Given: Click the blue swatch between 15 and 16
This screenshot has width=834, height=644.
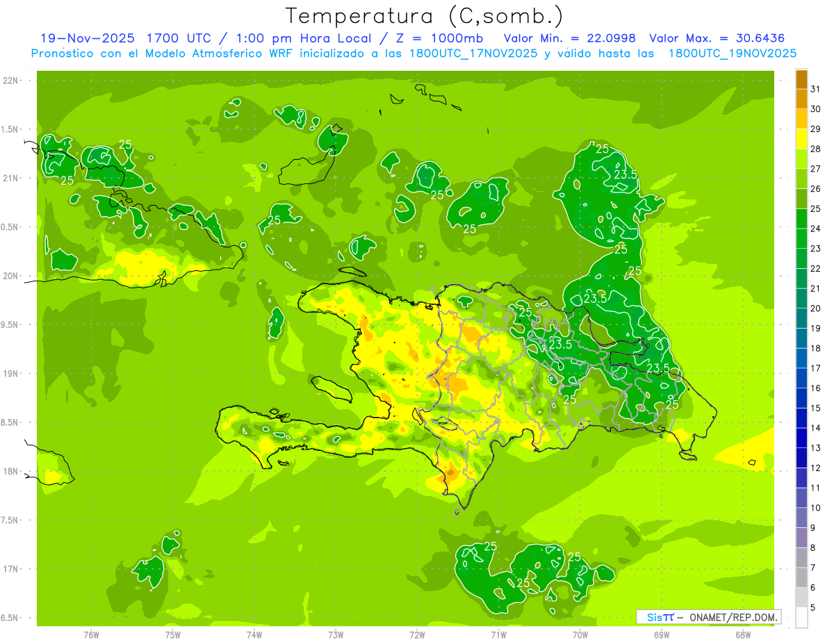Looking at the screenshot, I should (x=801, y=398).
